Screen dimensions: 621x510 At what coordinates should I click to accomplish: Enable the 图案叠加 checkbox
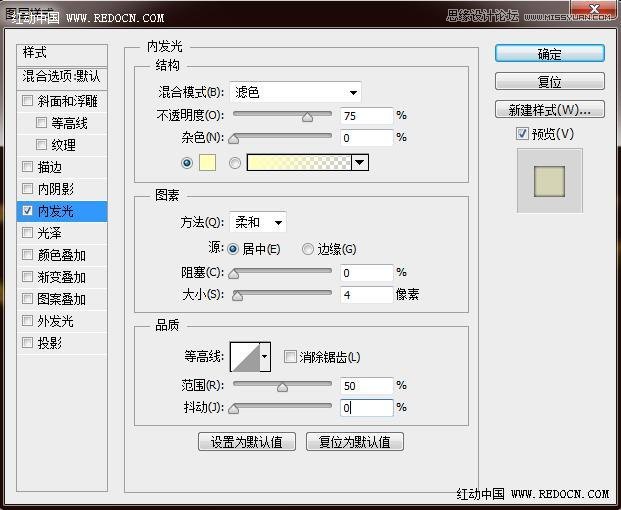tap(27, 298)
